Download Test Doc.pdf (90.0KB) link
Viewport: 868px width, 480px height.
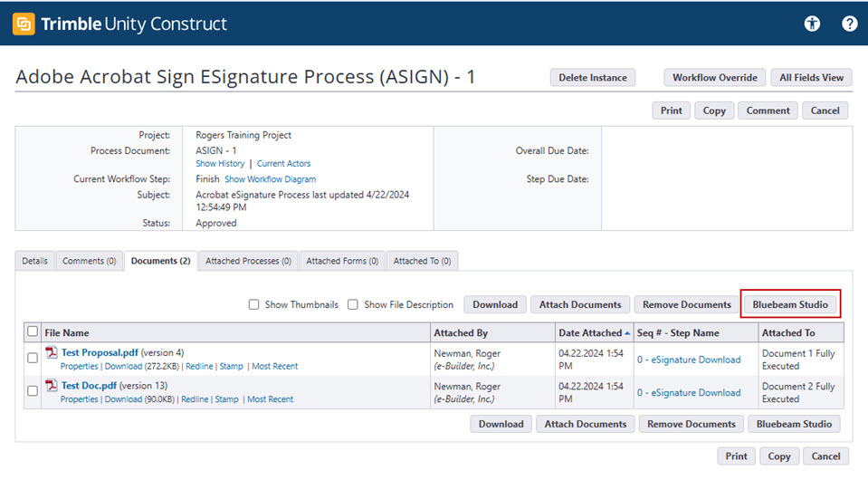pos(123,399)
